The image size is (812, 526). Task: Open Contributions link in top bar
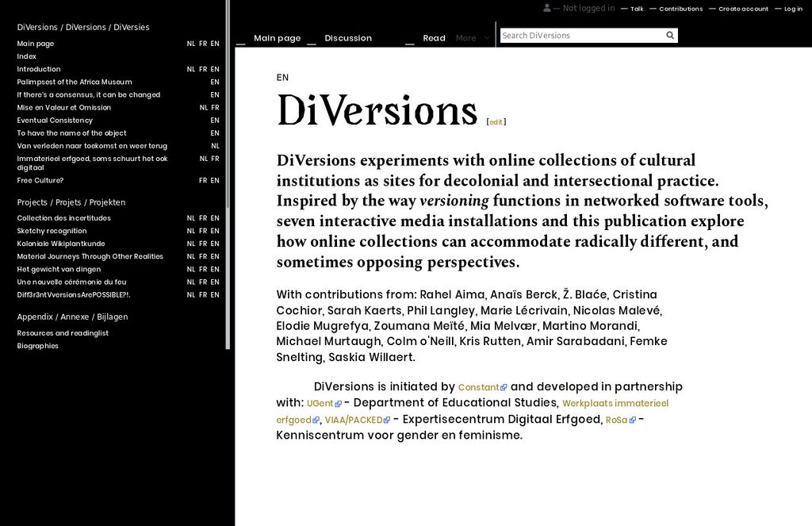coord(680,9)
